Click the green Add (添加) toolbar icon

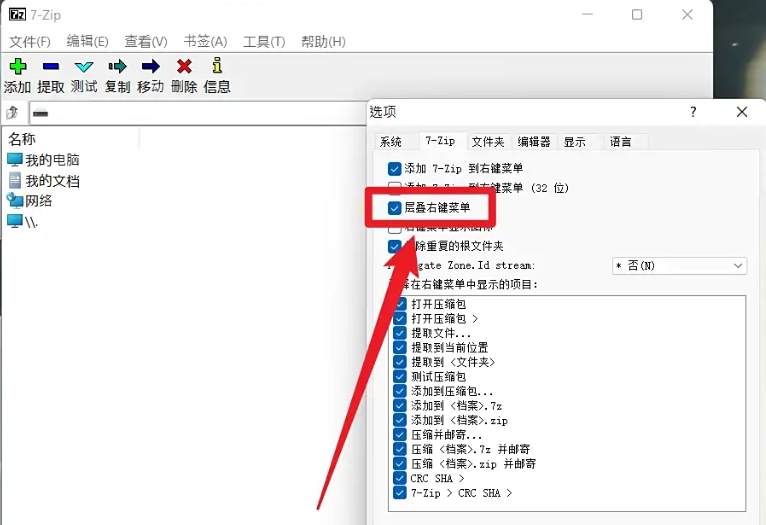(x=18, y=66)
